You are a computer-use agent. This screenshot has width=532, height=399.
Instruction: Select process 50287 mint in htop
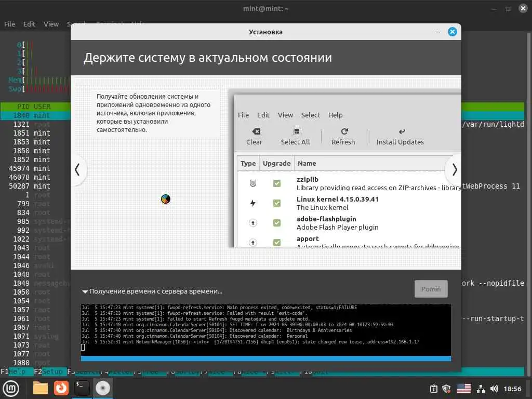[35, 186]
